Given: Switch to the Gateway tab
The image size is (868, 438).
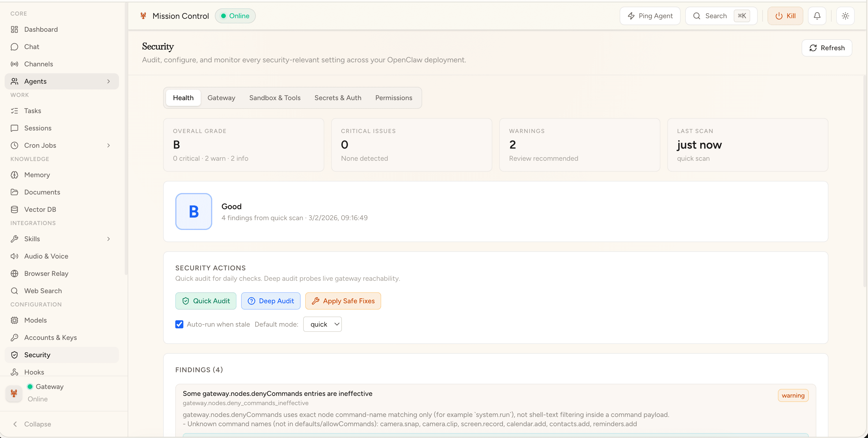Looking at the screenshot, I should coord(221,98).
